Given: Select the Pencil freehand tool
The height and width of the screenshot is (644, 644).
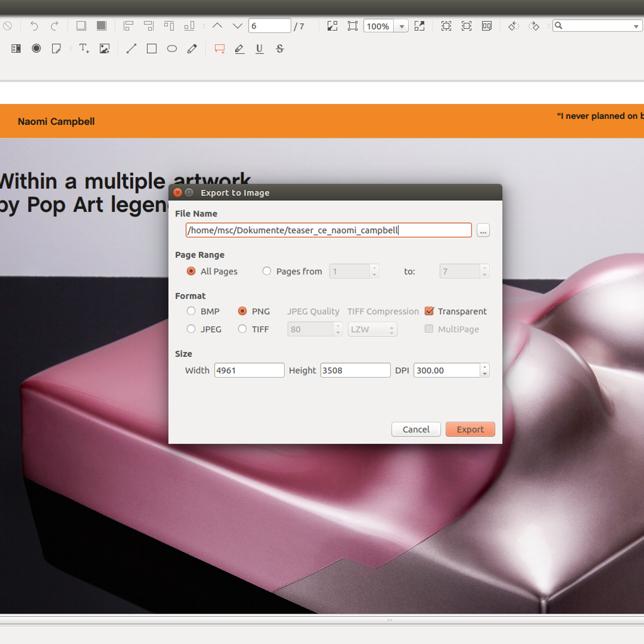Looking at the screenshot, I should pos(192,49).
